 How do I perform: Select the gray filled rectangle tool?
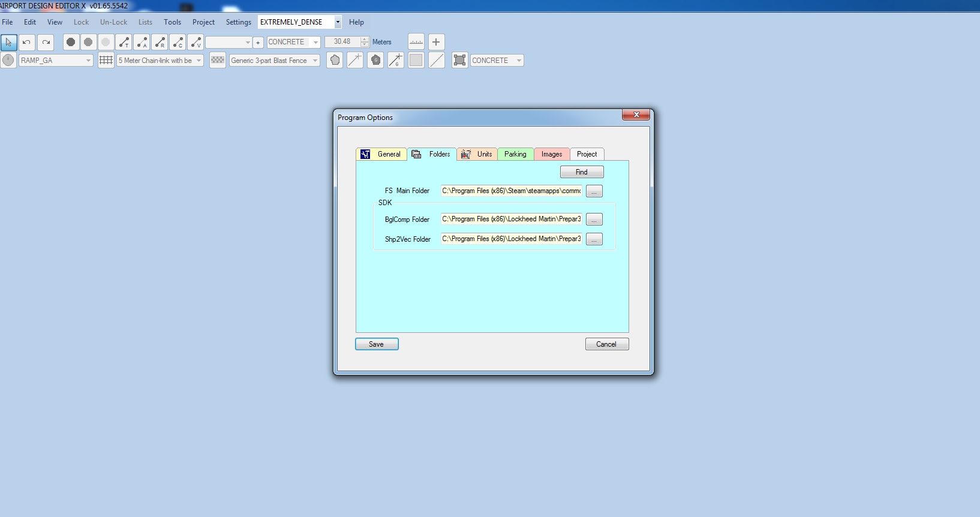[x=416, y=60]
